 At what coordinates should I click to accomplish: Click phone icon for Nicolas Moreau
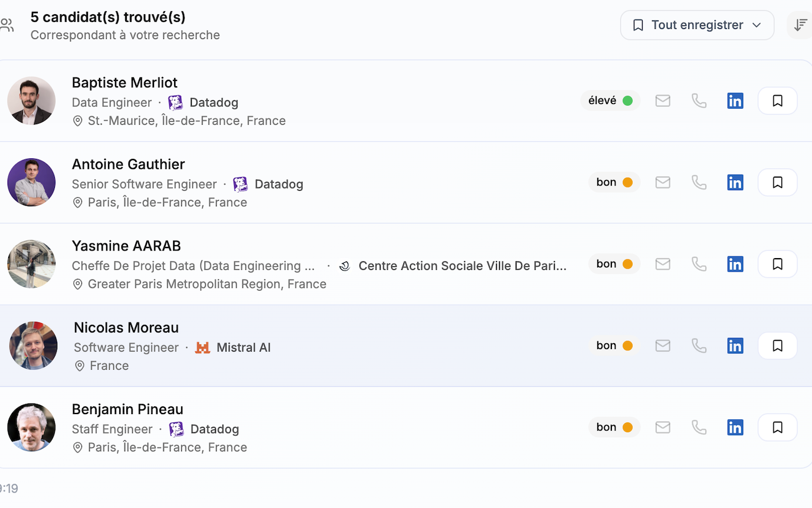(699, 346)
